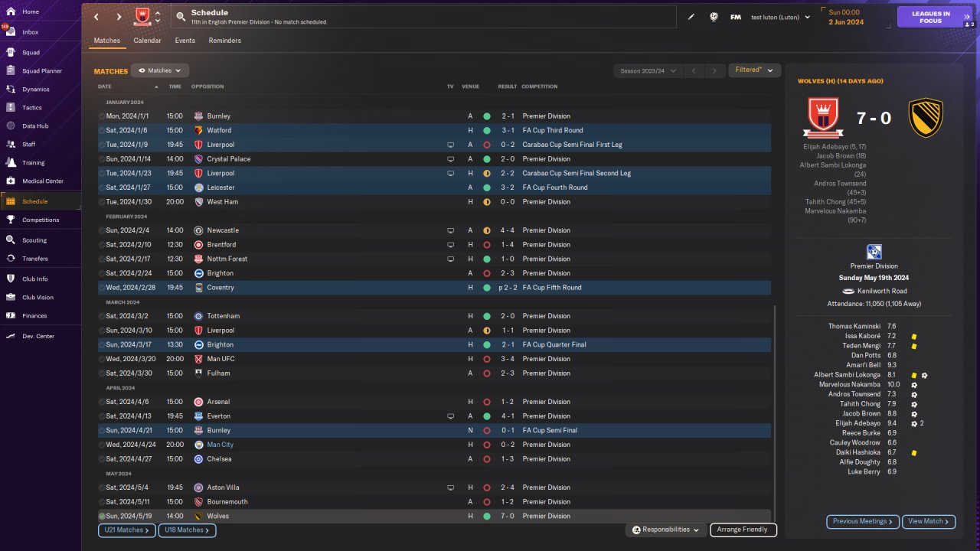Select Schedule in the sidebar
This screenshot has height=551, width=980.
click(41, 201)
